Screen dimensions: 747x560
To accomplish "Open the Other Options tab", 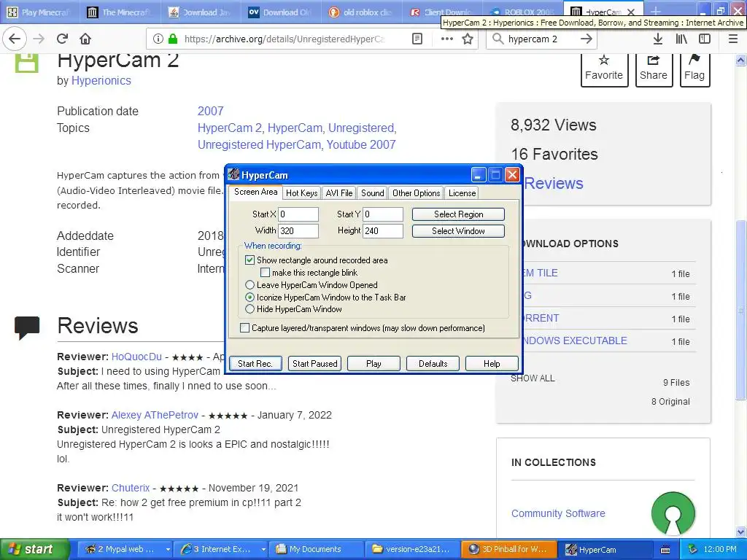I will (416, 192).
